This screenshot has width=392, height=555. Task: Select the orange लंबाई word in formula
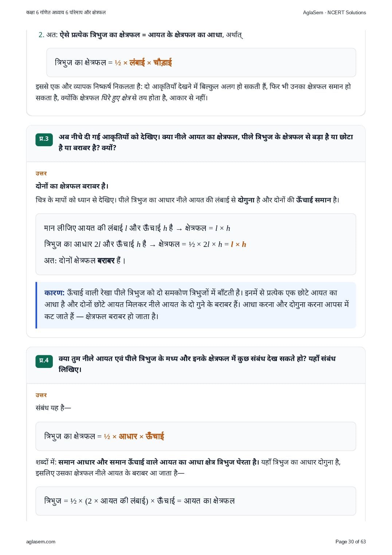(137, 62)
